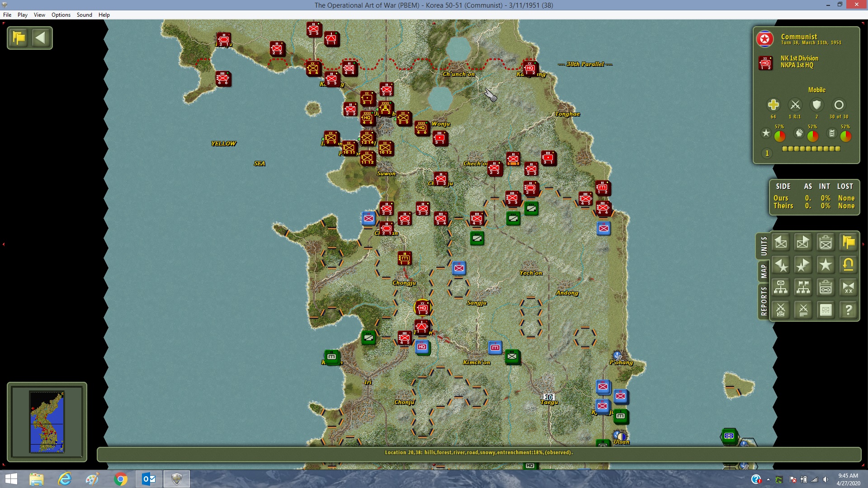The image size is (868, 488).
Task: Click the minimap of Korea
Action: (47, 422)
